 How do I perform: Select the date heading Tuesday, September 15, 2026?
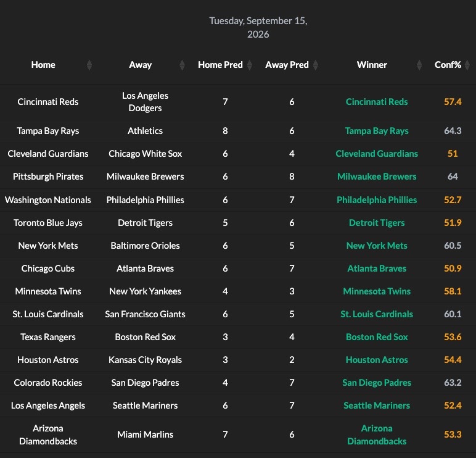258,27
